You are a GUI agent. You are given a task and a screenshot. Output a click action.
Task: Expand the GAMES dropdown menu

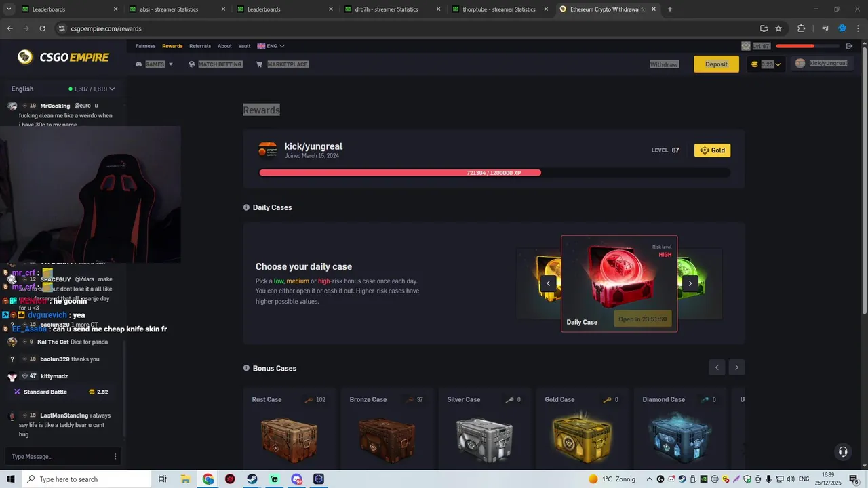155,64
